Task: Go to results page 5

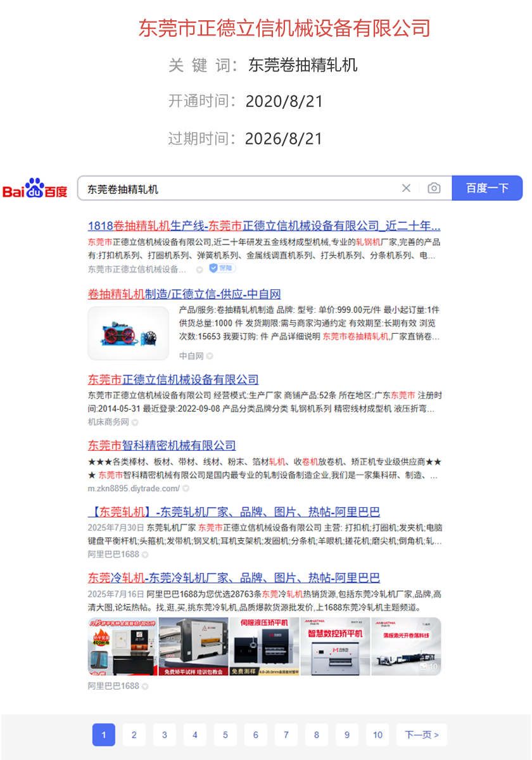Action: pos(225,735)
